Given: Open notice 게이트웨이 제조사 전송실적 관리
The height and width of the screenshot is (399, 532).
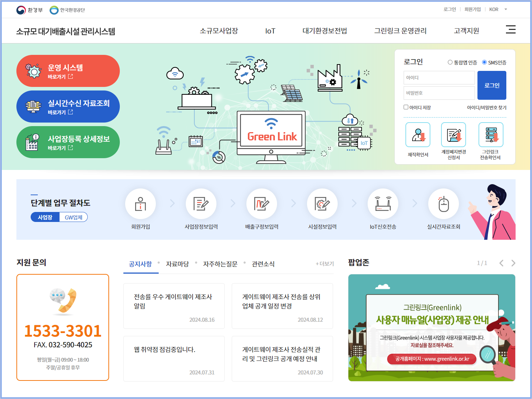Looking at the screenshot, I should click(282, 359).
